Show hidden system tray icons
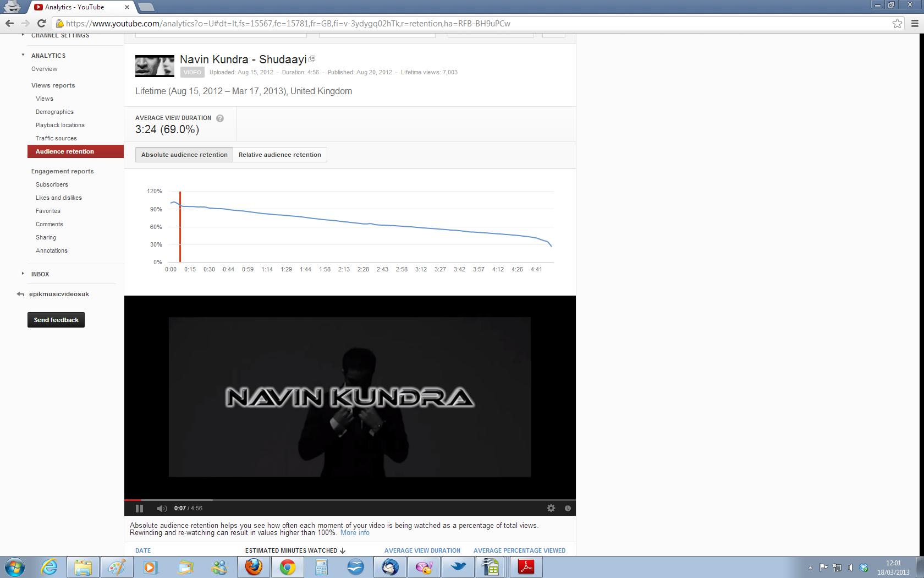This screenshot has height=578, width=924. tap(810, 567)
